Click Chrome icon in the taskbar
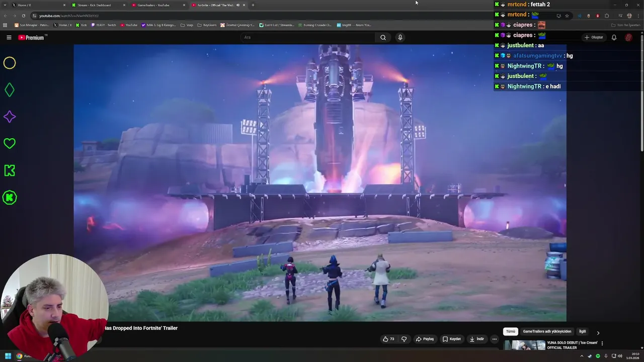The height and width of the screenshot is (362, 644). [x=19, y=356]
